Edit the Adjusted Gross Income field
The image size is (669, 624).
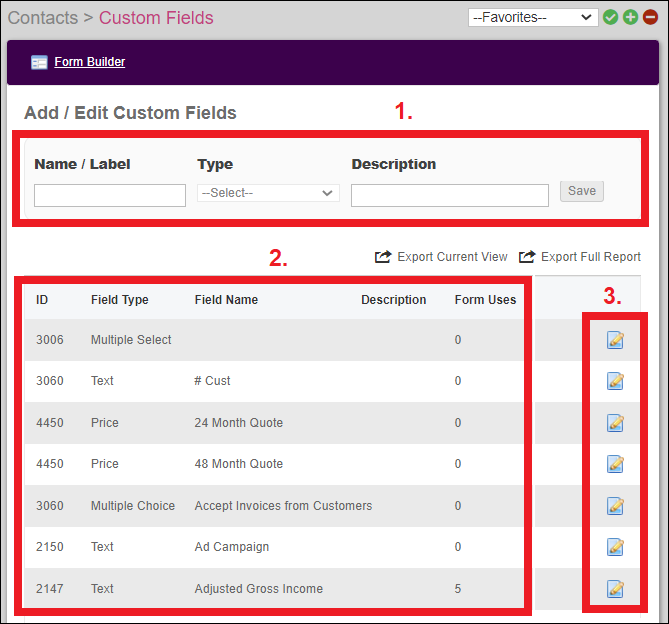point(615,589)
